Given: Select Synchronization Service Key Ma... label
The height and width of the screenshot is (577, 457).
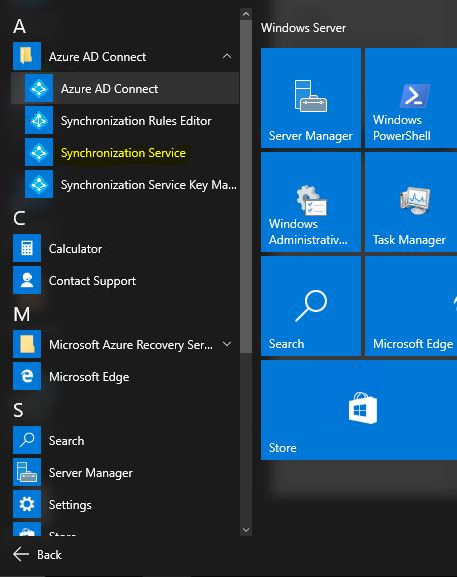Looking at the screenshot, I should pos(149,185).
